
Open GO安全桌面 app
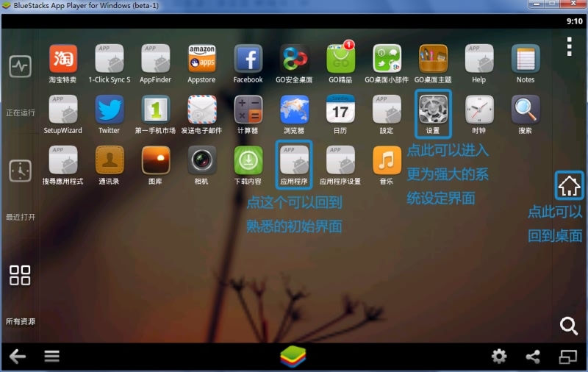click(295, 59)
